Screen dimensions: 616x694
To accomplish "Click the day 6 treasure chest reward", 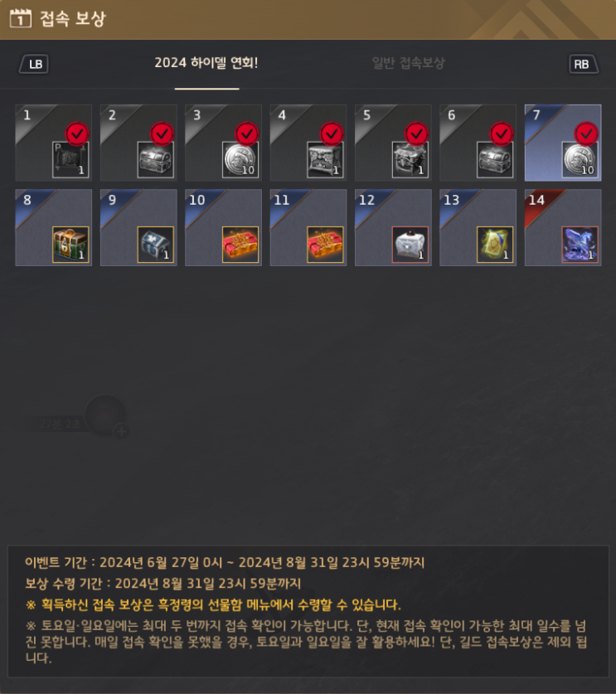I will [495, 160].
